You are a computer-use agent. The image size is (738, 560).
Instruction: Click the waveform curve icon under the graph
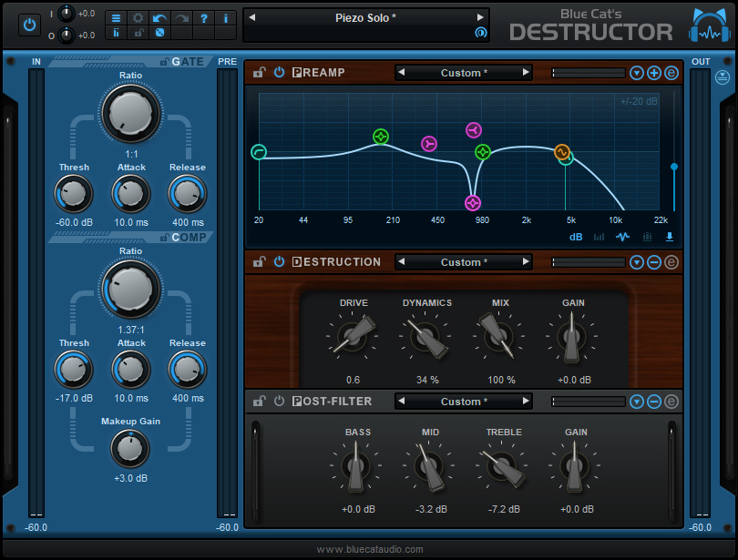coord(622,237)
